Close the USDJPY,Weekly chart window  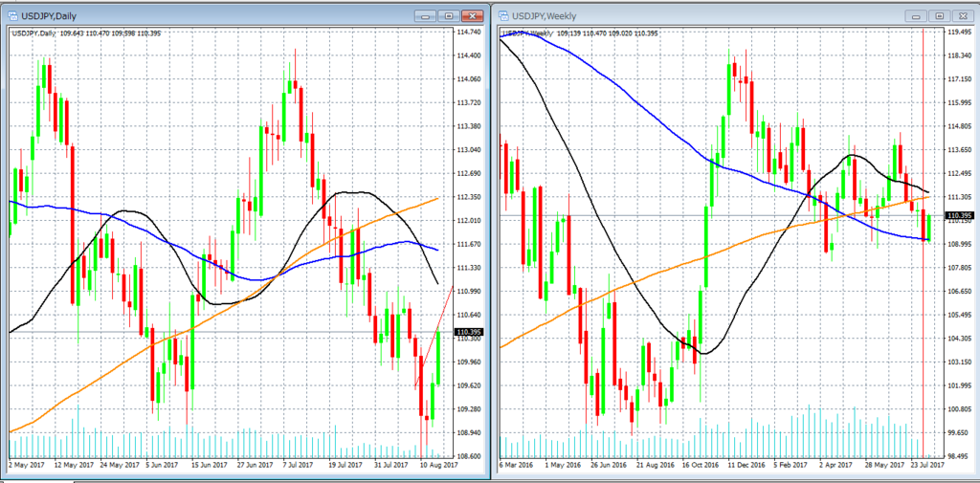tap(963, 15)
